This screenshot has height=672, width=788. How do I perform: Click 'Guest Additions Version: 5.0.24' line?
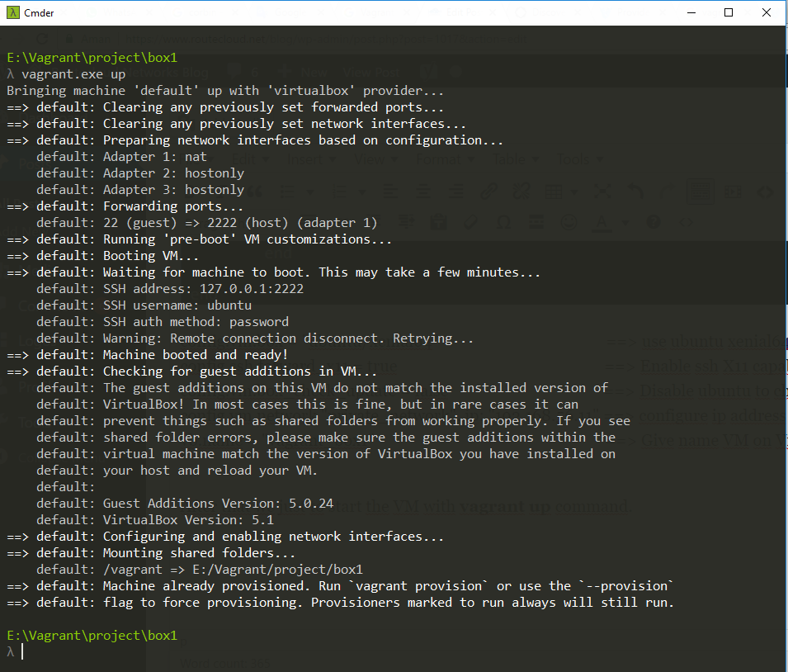[185, 504]
